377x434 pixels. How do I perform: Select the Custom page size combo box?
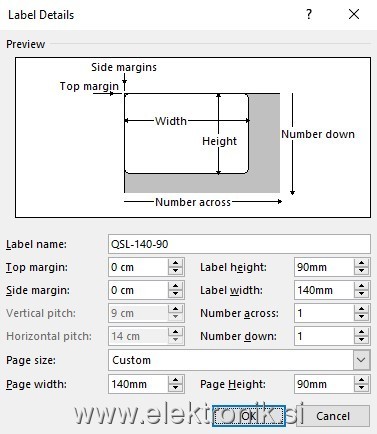[x=239, y=360]
